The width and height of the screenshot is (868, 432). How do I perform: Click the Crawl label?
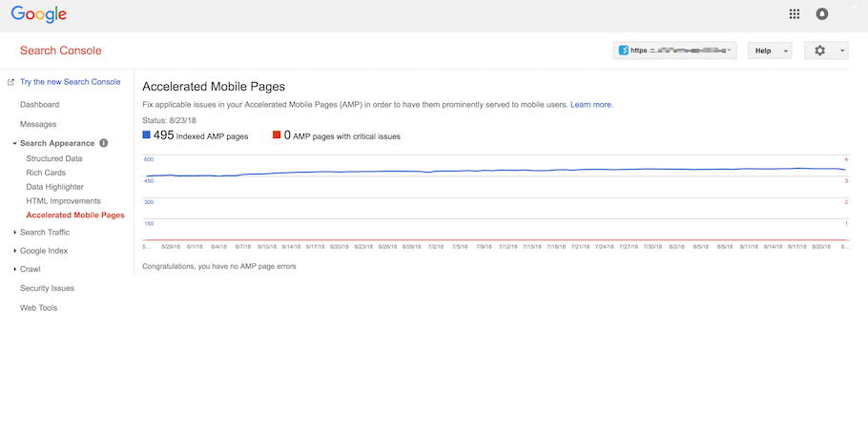click(30, 269)
